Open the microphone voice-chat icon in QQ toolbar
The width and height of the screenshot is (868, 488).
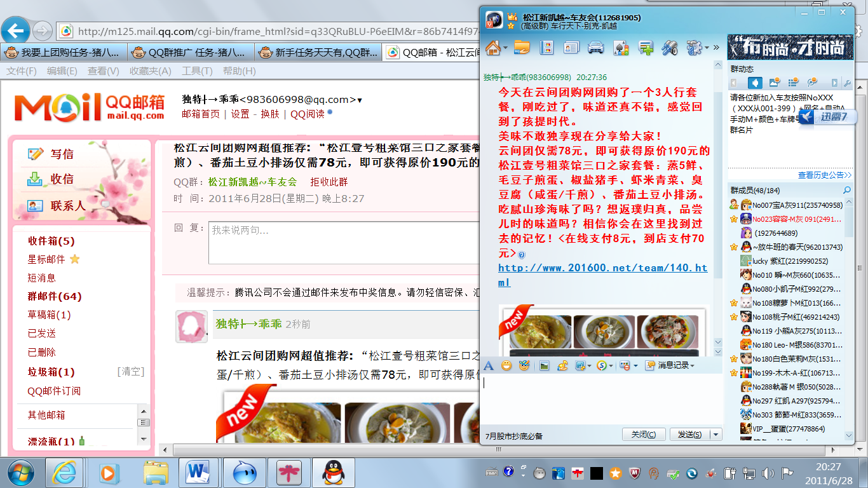[x=670, y=48]
